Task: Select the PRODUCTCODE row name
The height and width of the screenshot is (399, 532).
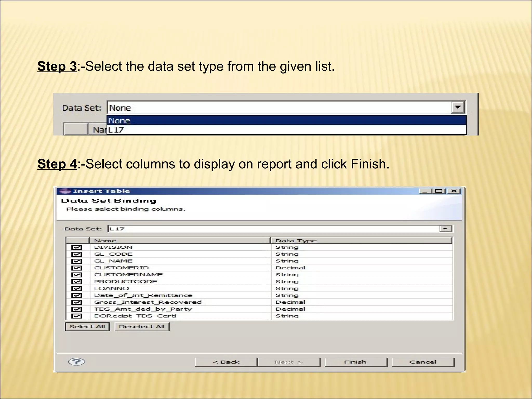Action: click(125, 282)
